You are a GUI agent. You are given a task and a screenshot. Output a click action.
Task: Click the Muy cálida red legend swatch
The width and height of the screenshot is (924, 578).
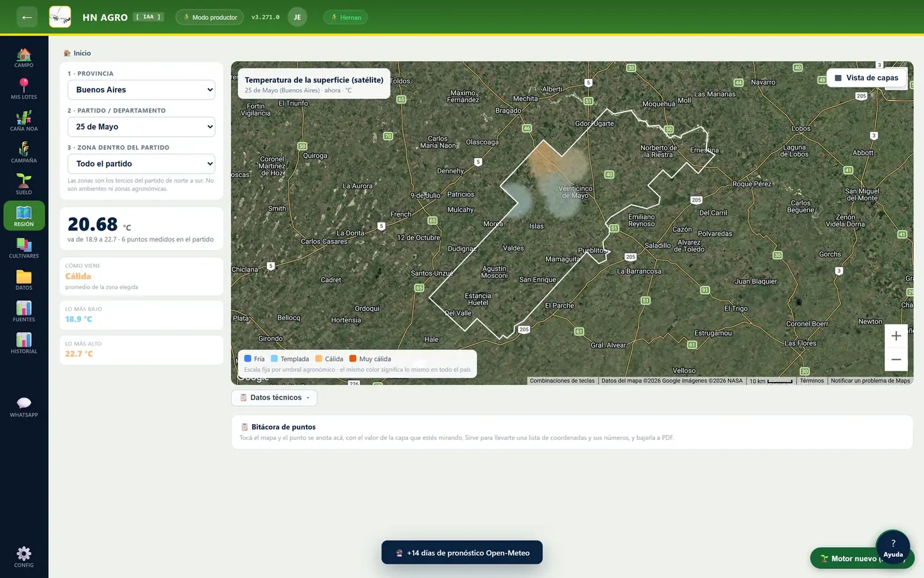(353, 359)
